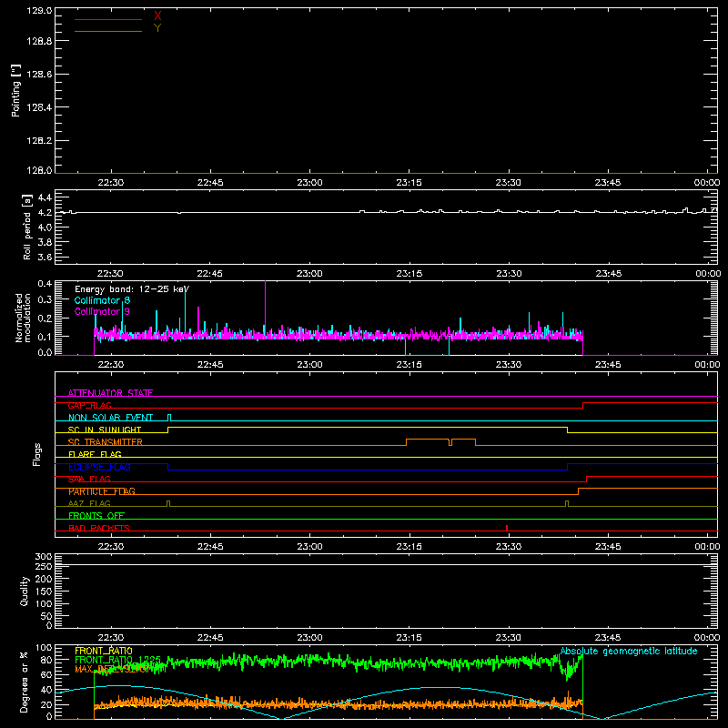Viewport: 728px width, 728px height.
Task: Click the SC_IN_SUNLIGHT flag label
Action: point(105,430)
